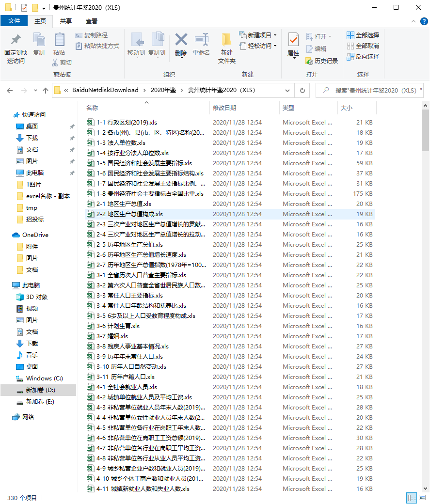This screenshot has width=430, height=504.
Task: Click BaiduNetdiskDownload in the address path
Action: [105, 90]
